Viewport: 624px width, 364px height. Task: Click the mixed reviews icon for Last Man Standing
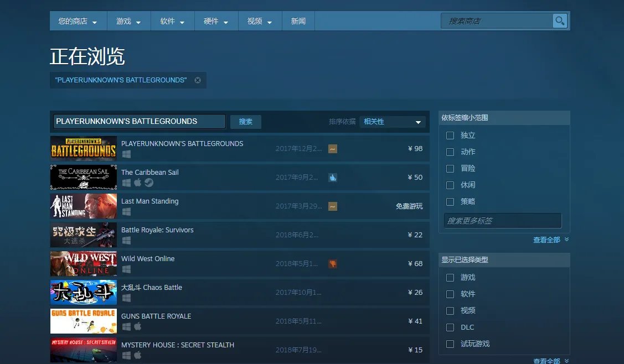coord(332,206)
